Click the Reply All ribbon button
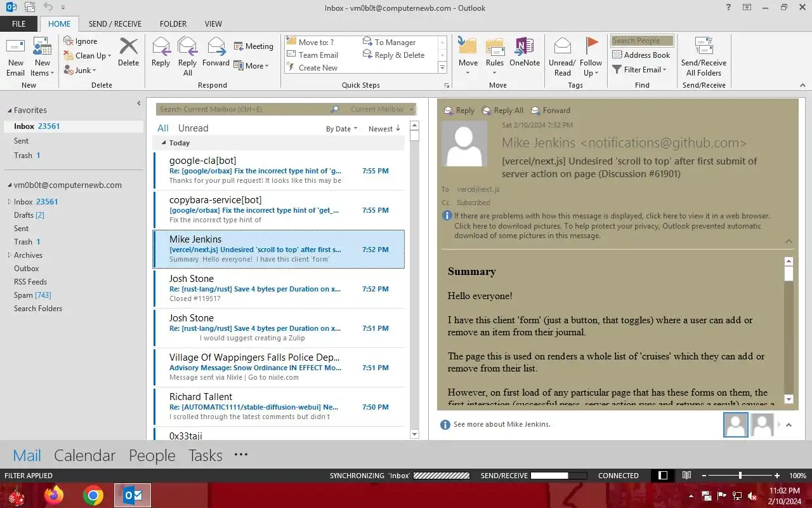 pyautogui.click(x=188, y=57)
